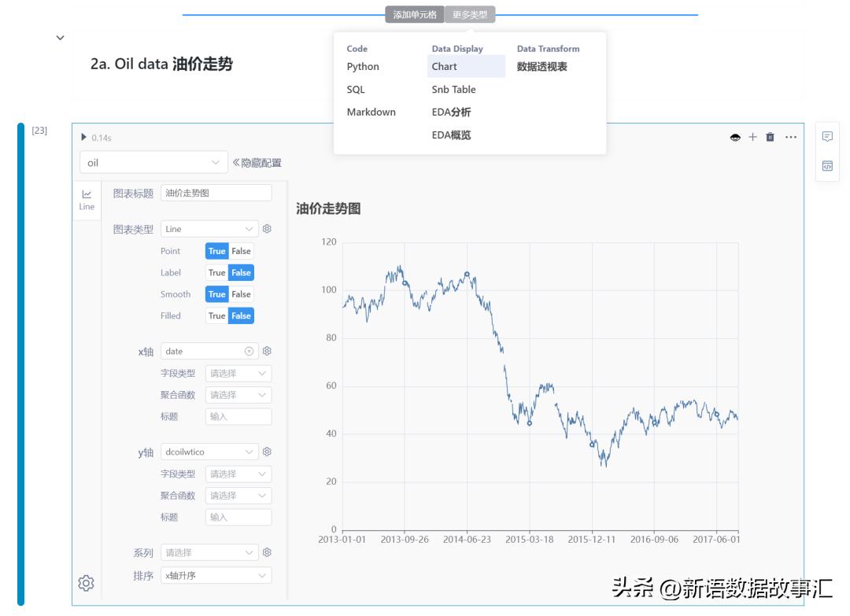This screenshot has width=850, height=616.
Task: Select Python from the Code menu
Action: tap(363, 66)
